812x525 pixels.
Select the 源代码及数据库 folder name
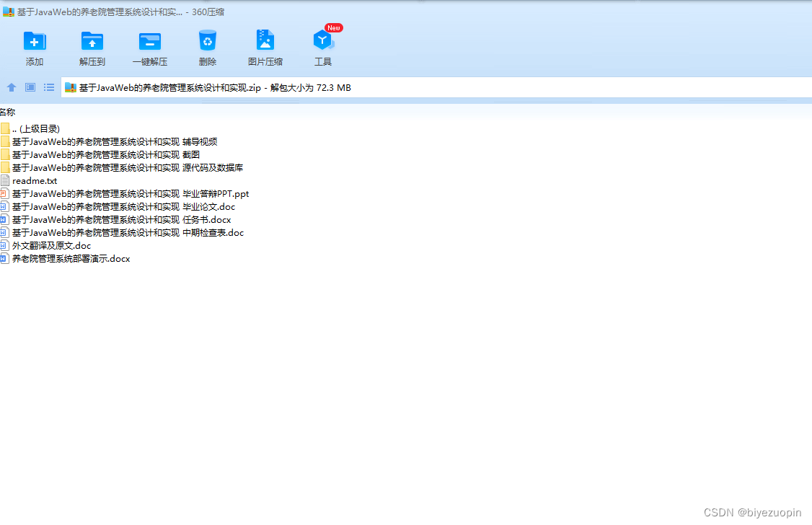(x=128, y=167)
